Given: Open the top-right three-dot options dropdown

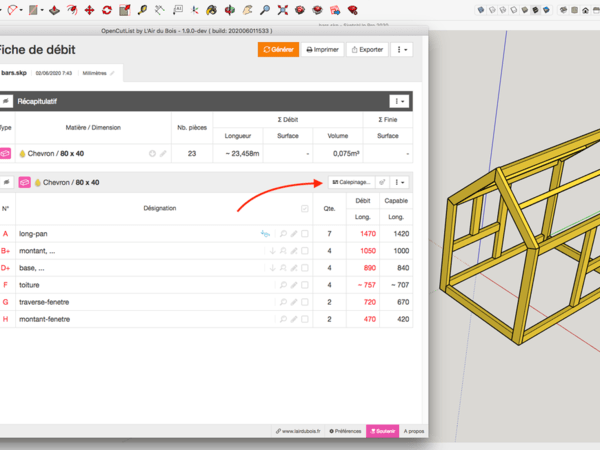Looking at the screenshot, I should point(401,49).
